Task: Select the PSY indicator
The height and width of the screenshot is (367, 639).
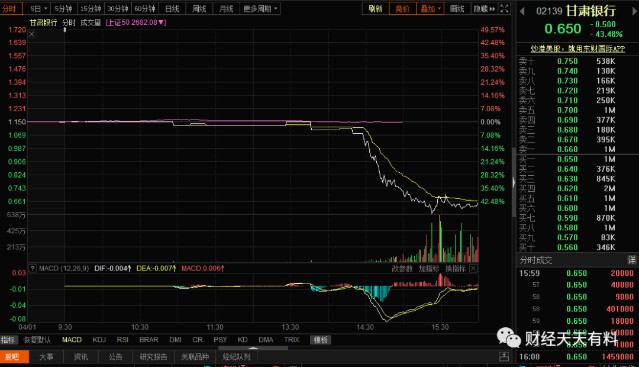Action: click(x=220, y=340)
